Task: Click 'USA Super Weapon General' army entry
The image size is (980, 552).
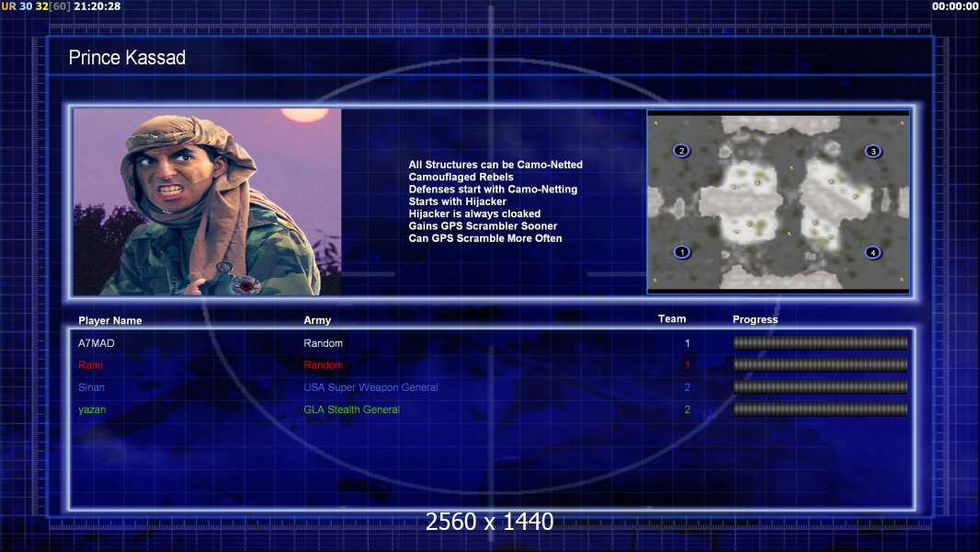Action: (370, 387)
